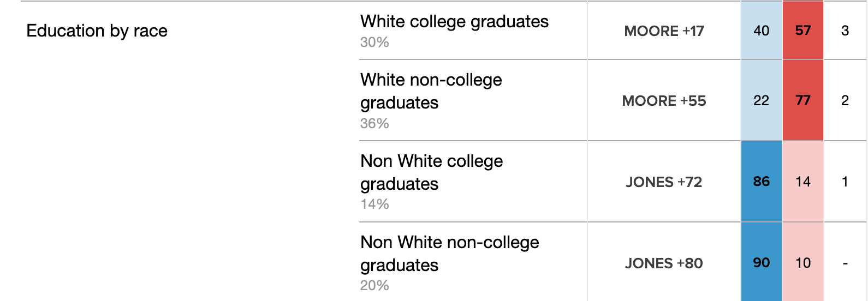
Task: Click light blue cell showing 40
Action: pos(761,31)
